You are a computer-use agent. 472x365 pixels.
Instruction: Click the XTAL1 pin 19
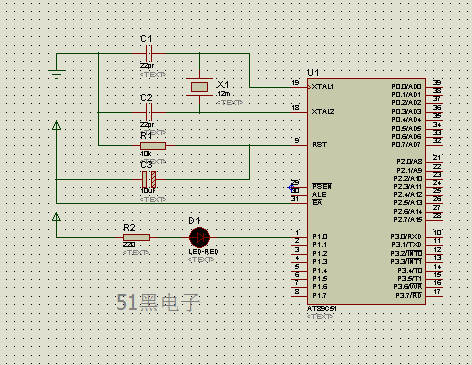click(x=299, y=87)
